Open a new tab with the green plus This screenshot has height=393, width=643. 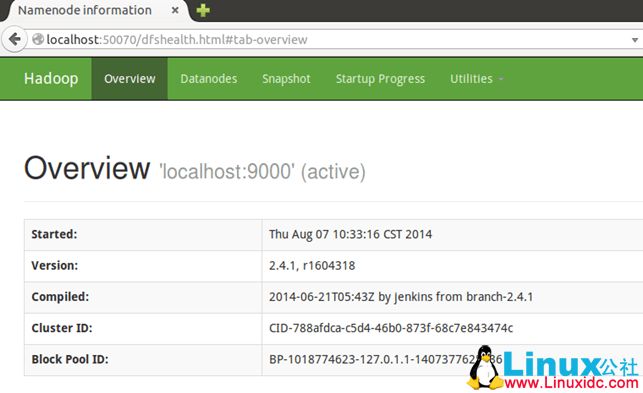(203, 10)
